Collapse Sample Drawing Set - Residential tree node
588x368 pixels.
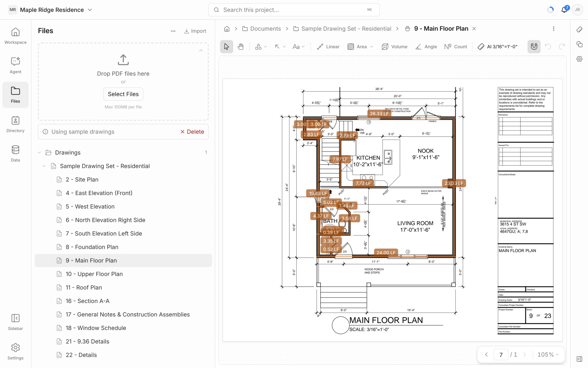point(44,166)
